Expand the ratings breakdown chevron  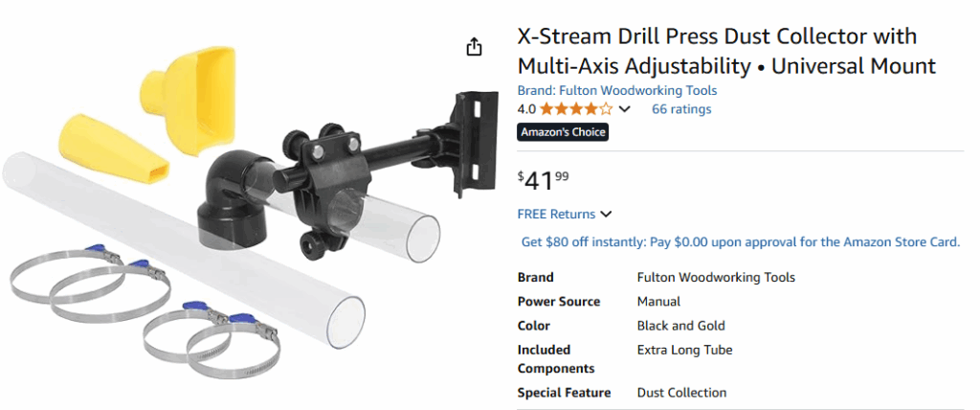(x=624, y=109)
